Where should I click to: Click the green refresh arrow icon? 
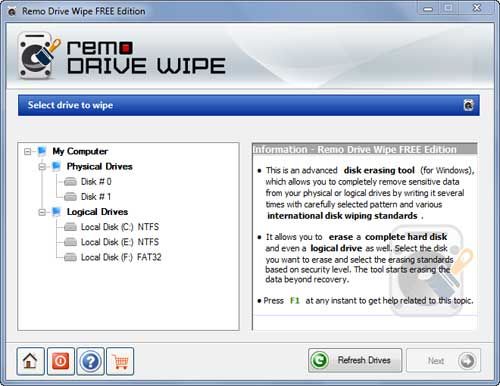point(320,360)
